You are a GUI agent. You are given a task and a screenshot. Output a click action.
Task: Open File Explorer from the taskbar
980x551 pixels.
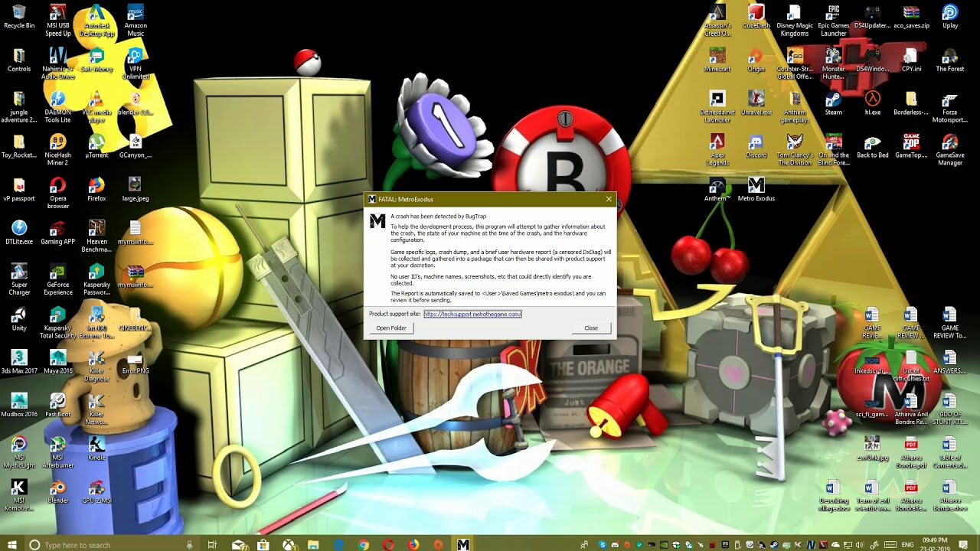point(313,544)
